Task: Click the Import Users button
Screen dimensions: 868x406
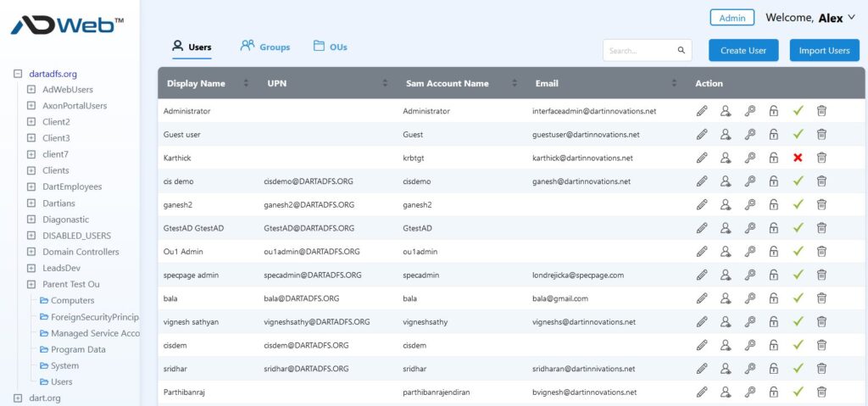Action: (x=824, y=50)
